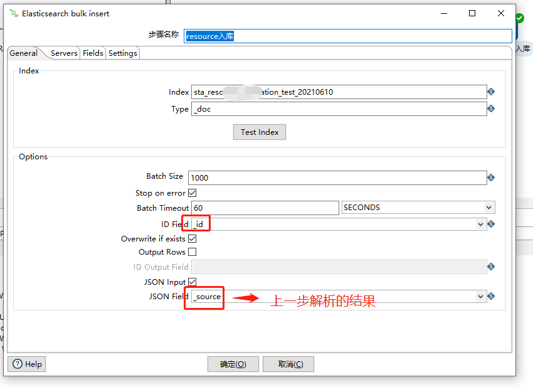Switch to the Settings tab
Image resolution: width=533 pixels, height=392 pixels.
click(x=123, y=53)
